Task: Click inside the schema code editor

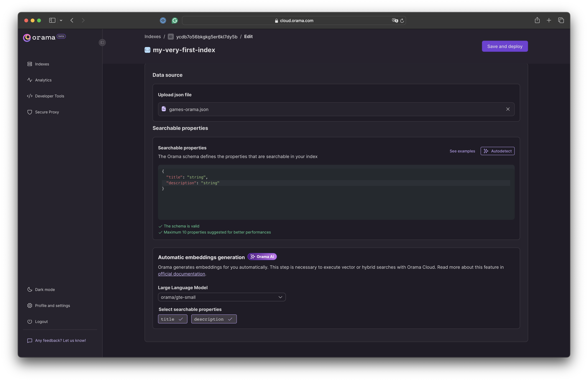Action: (336, 192)
